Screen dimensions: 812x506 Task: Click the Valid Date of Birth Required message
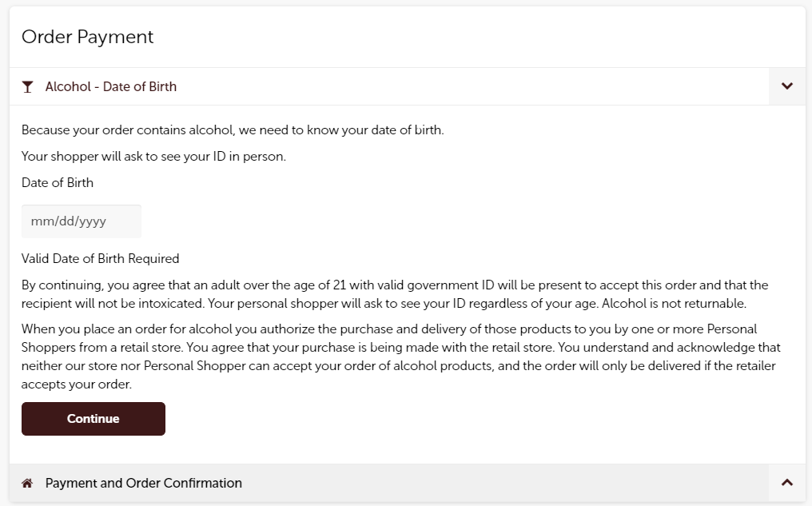(x=101, y=258)
